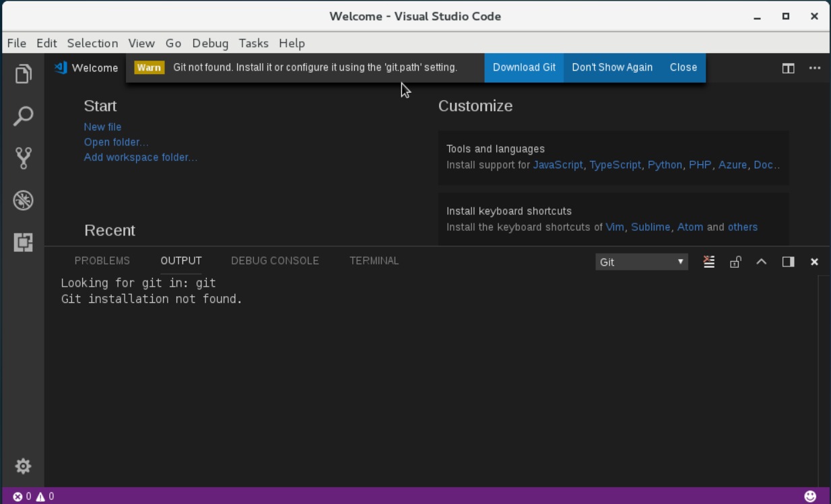Toggle output scroll lock
This screenshot has height=504, width=831.
[735, 262]
